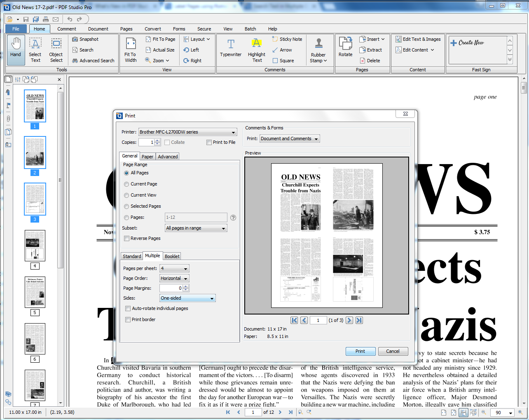The width and height of the screenshot is (529, 420).
Task: Choose the Square annotation tool
Action: pos(283,61)
